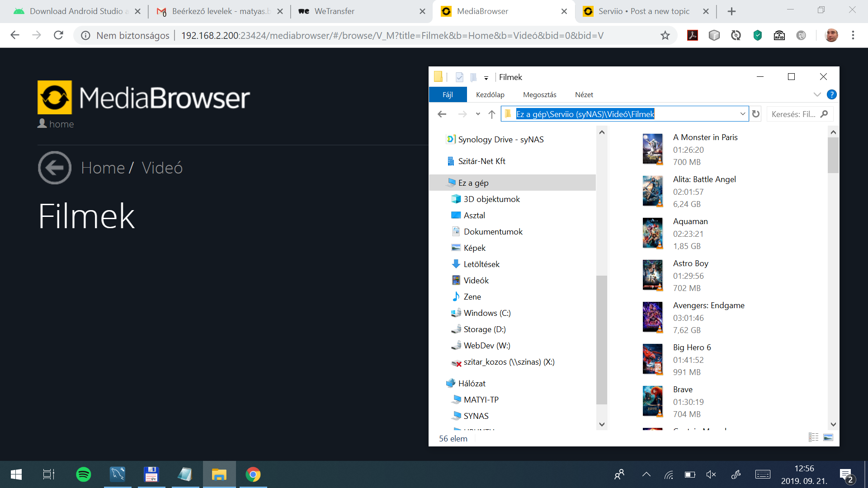Click the Explorer up-directory arrow

point(492,114)
